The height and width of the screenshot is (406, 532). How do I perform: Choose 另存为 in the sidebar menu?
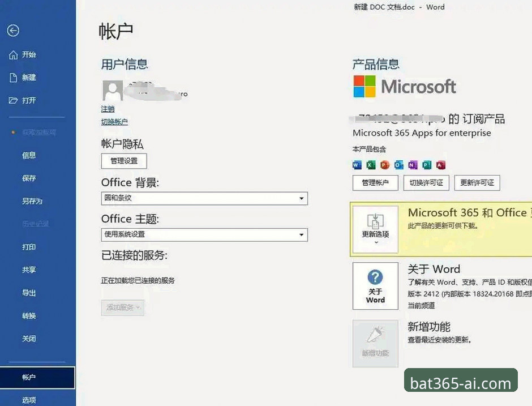pyautogui.click(x=32, y=201)
